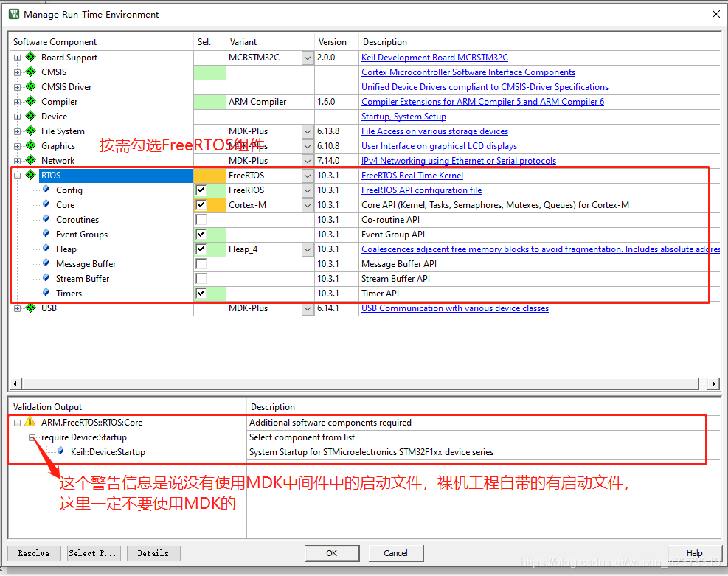
Task: Click the Compiler green diamond icon
Action: coord(31,101)
